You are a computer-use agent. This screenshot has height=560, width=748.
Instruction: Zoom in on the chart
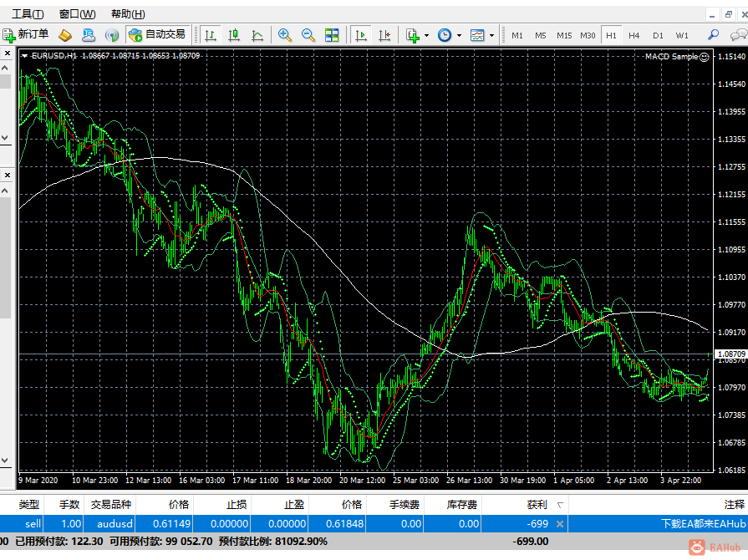click(285, 35)
